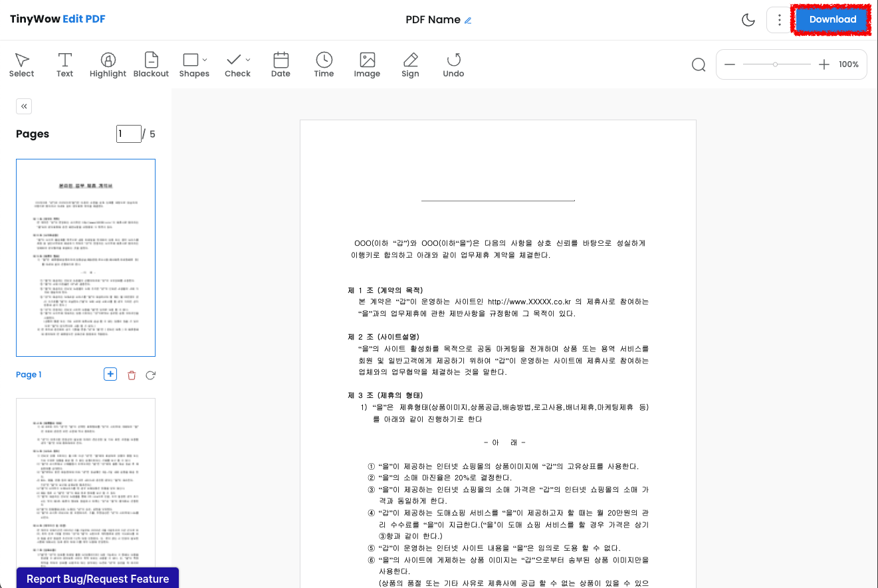878x588 pixels.
Task: Toggle dark mode with the moon icon
Action: [x=748, y=19]
